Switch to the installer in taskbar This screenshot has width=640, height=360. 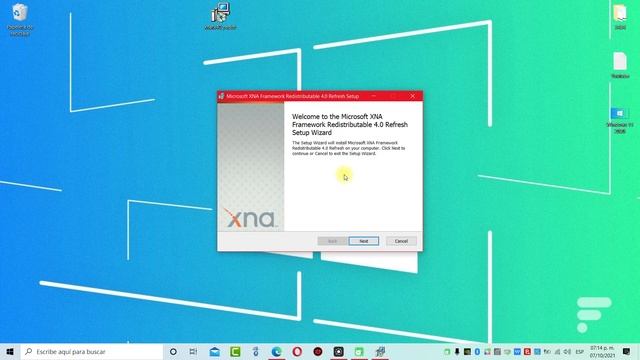380,351
